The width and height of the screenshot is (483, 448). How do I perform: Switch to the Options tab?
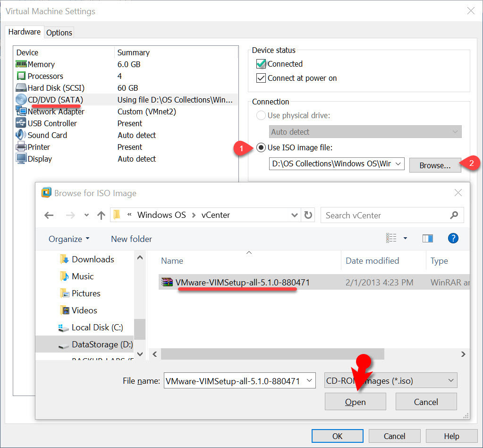click(x=59, y=33)
